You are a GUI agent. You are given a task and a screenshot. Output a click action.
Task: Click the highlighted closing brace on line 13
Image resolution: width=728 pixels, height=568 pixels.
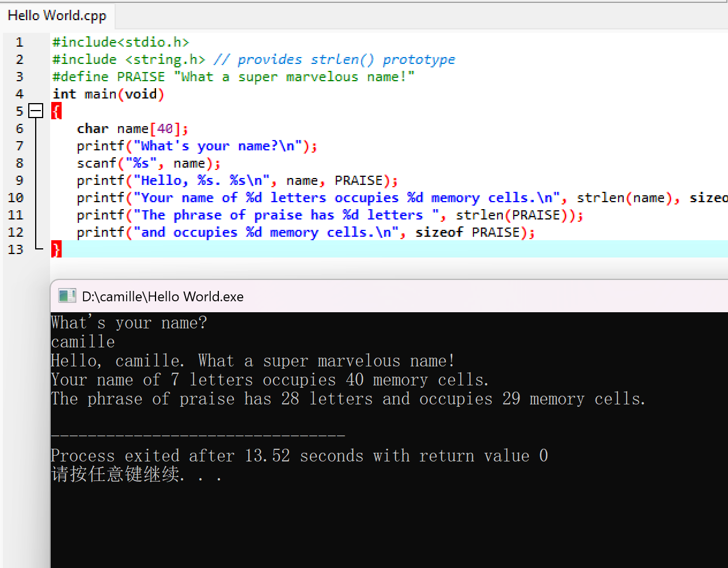point(56,249)
